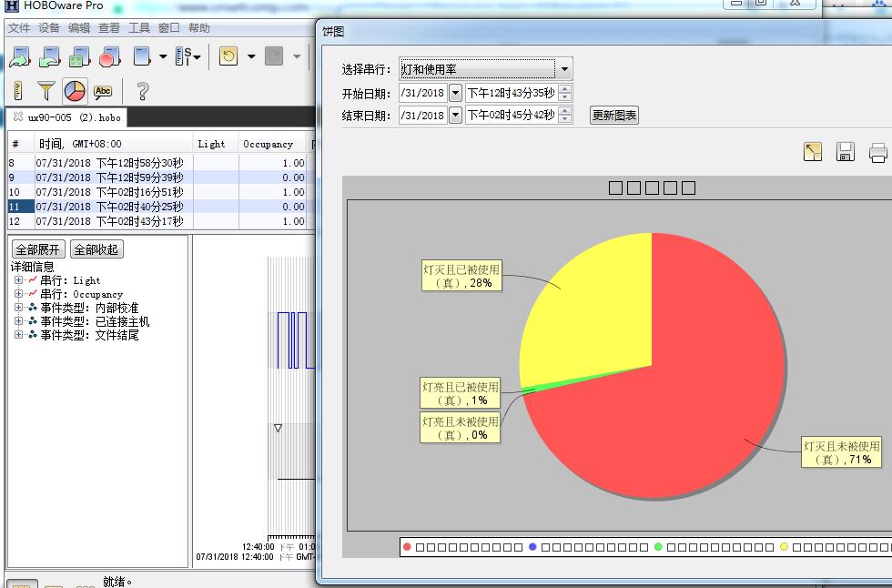Click the question mark help icon
This screenshot has width=892, height=588.
[x=142, y=91]
